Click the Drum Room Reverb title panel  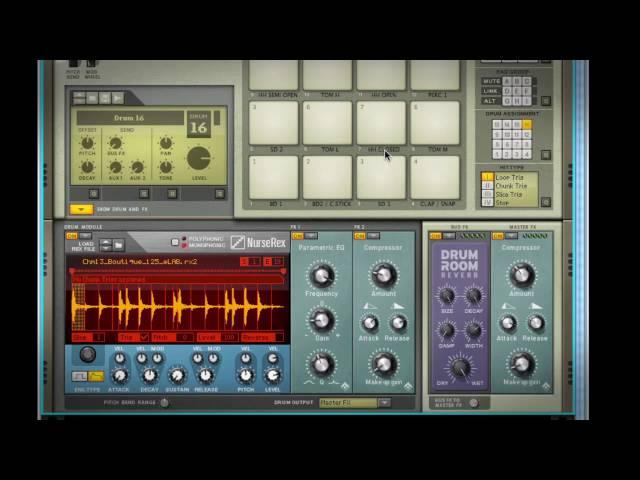point(459,264)
